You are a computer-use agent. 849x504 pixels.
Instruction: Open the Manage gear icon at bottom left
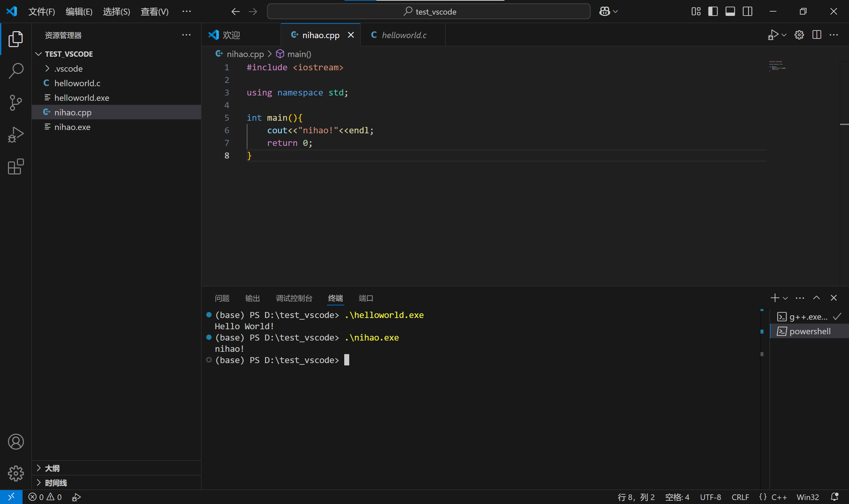click(16, 473)
